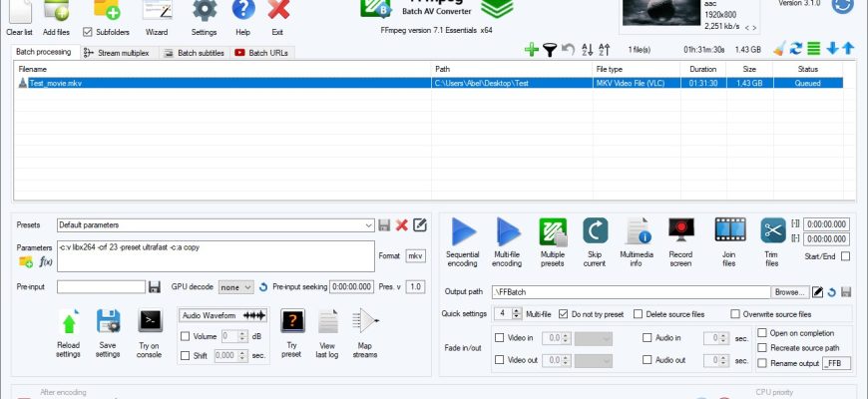Check Overwrite source files
This screenshot has width=868, height=399.
(x=735, y=314)
